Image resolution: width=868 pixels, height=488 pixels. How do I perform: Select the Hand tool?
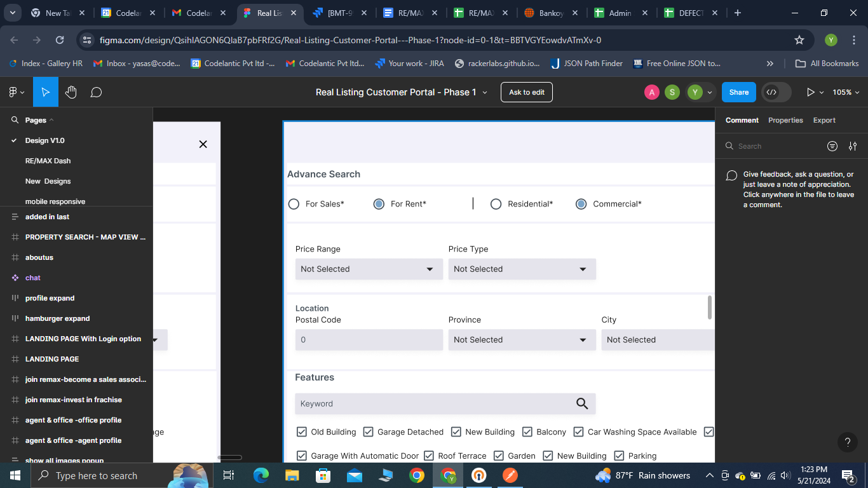tap(71, 92)
